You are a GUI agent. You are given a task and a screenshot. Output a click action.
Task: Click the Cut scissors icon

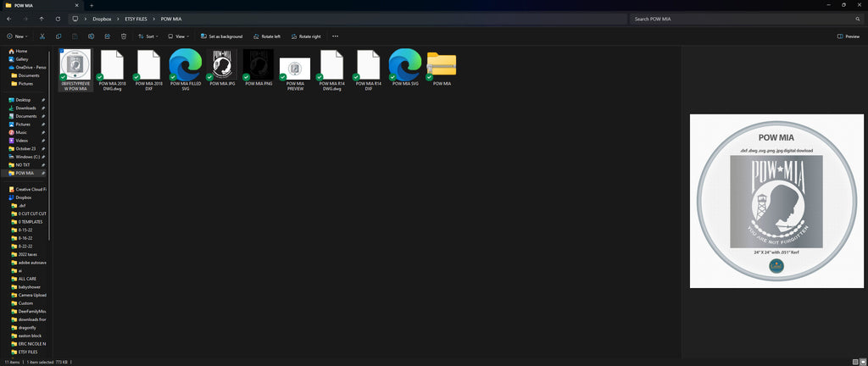42,36
